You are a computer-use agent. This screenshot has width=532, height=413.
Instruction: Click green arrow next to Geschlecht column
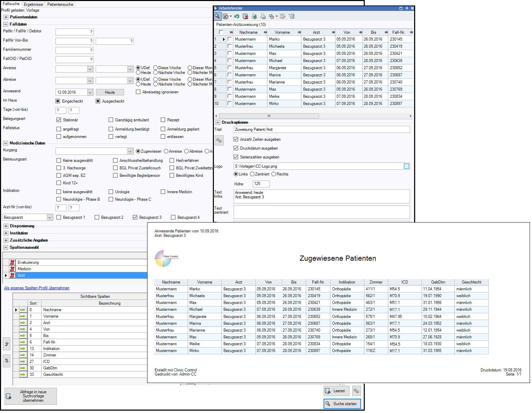(x=22, y=374)
